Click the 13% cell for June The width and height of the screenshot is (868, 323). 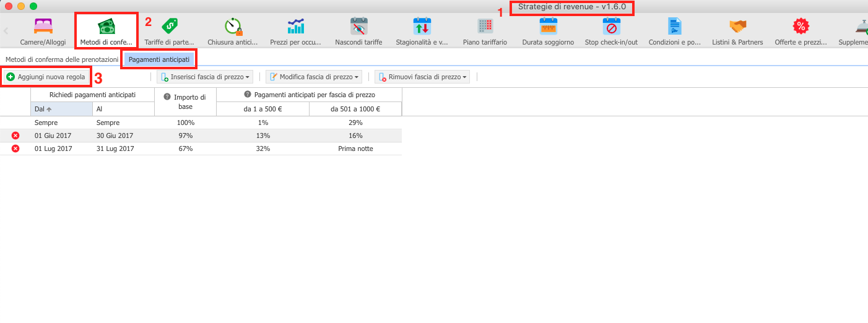pyautogui.click(x=263, y=136)
